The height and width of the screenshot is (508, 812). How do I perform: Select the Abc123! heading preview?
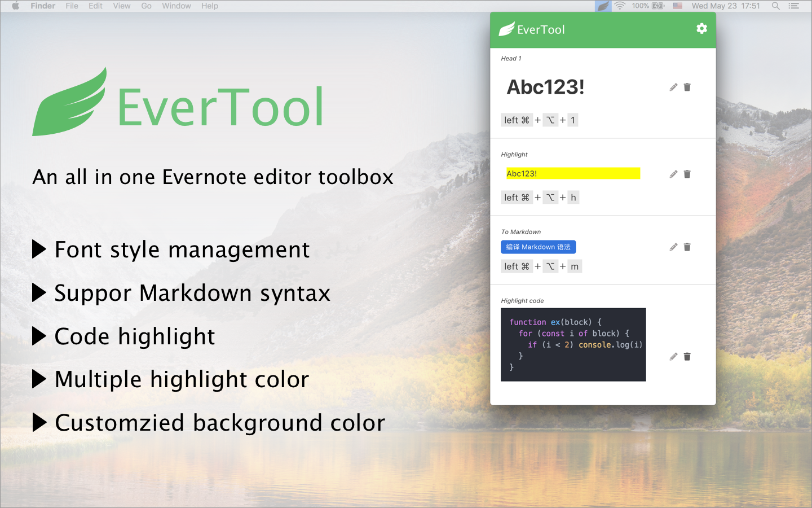[545, 87]
